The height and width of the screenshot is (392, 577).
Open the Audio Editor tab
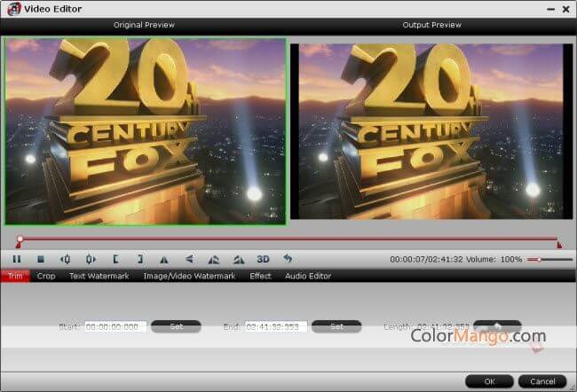pos(307,276)
